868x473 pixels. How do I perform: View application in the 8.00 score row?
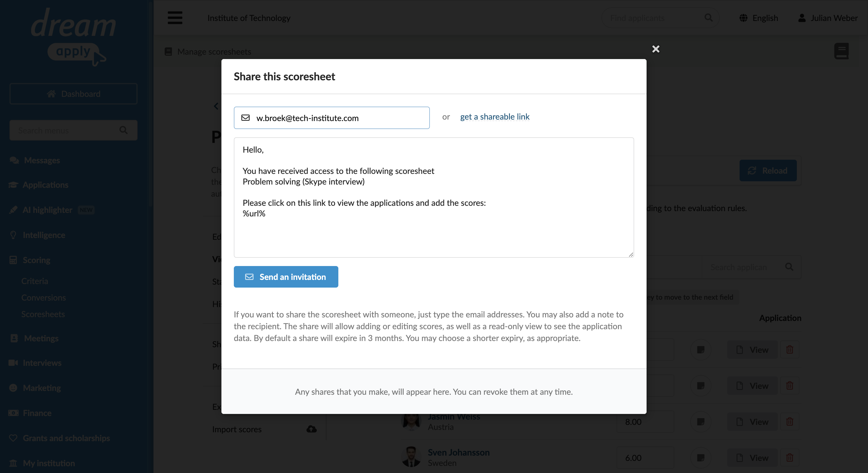click(x=753, y=422)
